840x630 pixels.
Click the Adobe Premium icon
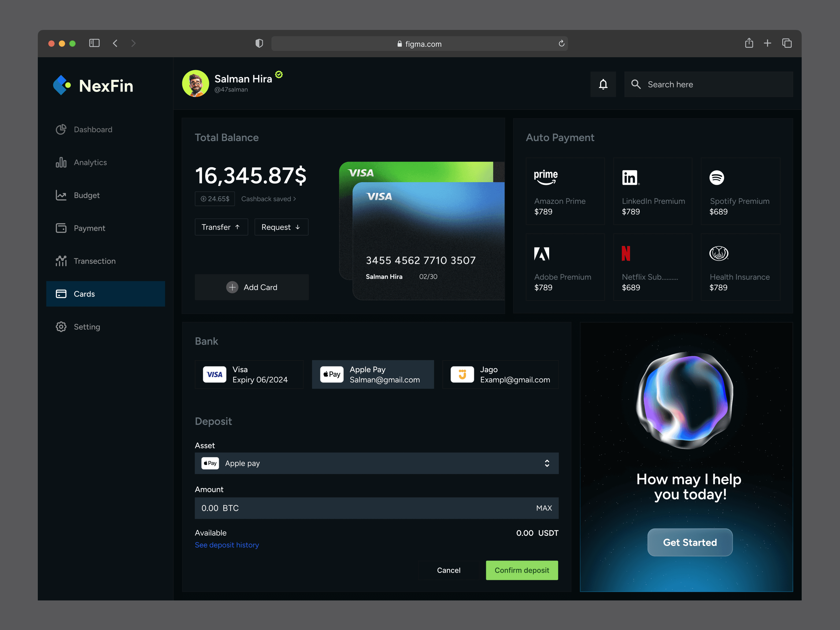click(542, 253)
